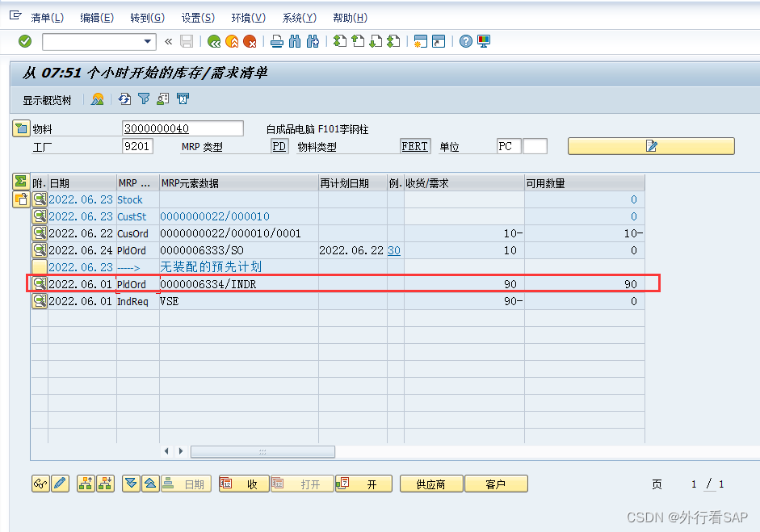This screenshot has height=532, width=760.
Task: Open the 环境(V) menu
Action: pyautogui.click(x=249, y=18)
